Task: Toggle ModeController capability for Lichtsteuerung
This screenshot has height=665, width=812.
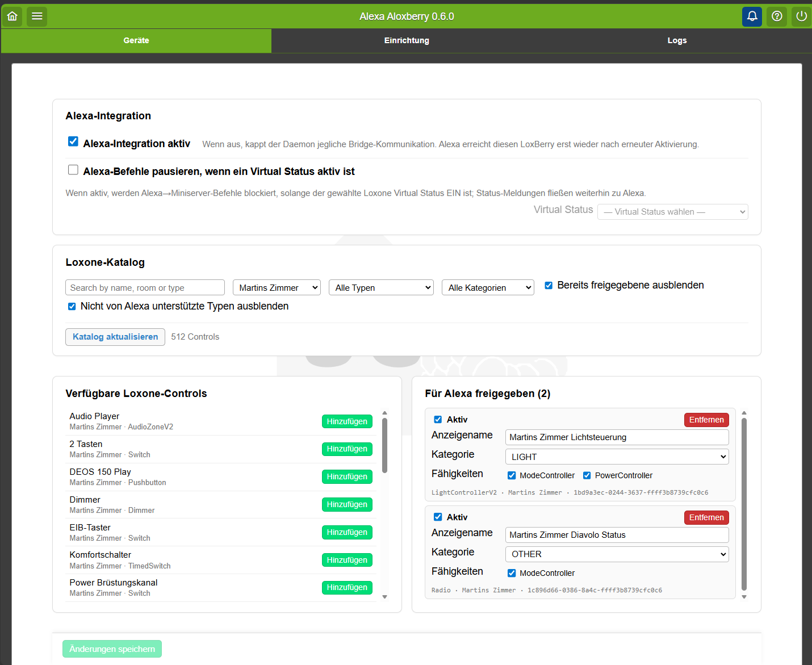Action: pos(512,476)
